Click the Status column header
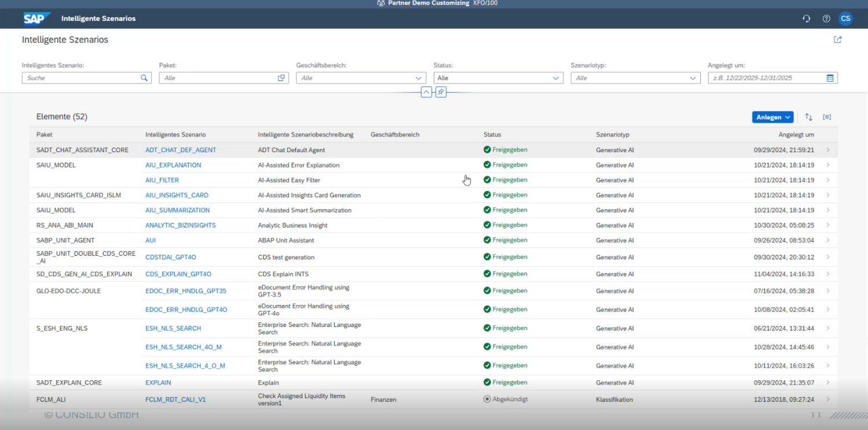This screenshot has width=868, height=430. coord(492,135)
